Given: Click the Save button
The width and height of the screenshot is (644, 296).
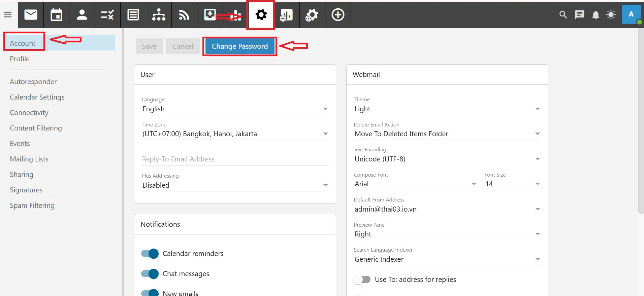Looking at the screenshot, I should pos(149,46).
